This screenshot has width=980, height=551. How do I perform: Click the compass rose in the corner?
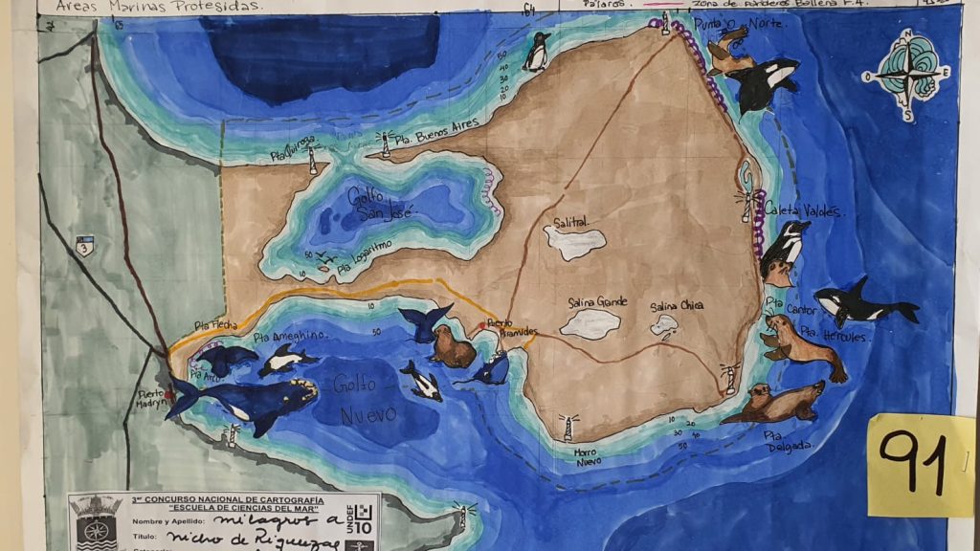click(x=906, y=75)
